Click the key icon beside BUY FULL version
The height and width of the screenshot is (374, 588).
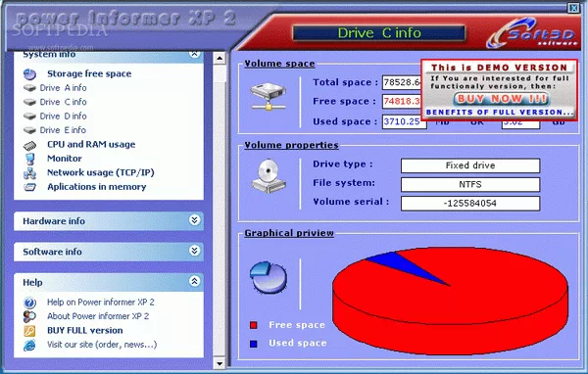29,331
